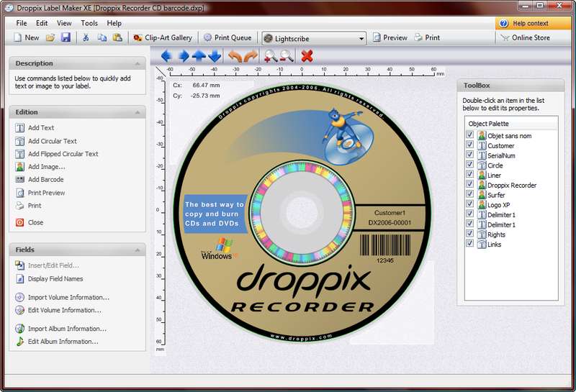
Task: Save the label with floppy disk icon
Action: (x=66, y=37)
